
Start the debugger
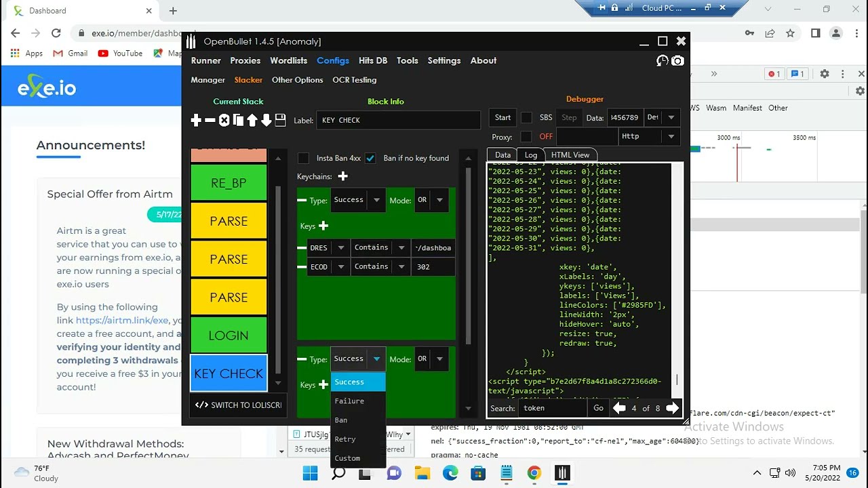click(502, 117)
